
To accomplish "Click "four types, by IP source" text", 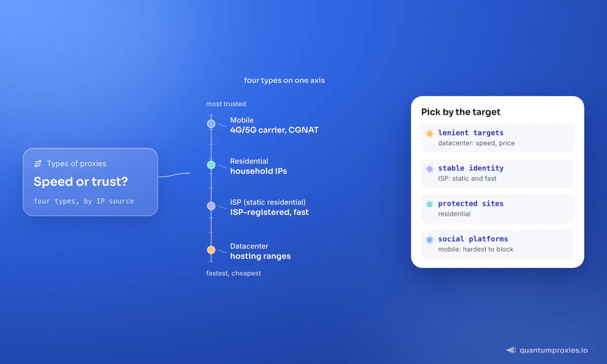I will 84,201.
